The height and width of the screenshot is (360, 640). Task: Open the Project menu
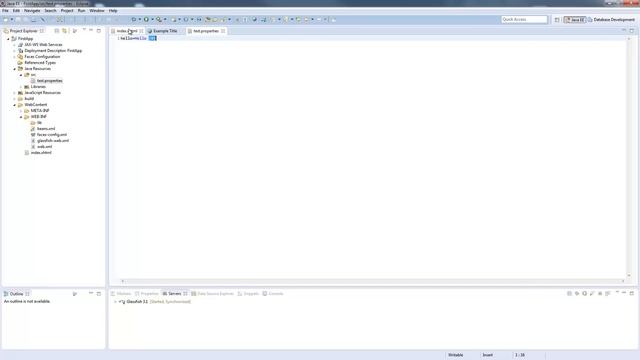67,11
